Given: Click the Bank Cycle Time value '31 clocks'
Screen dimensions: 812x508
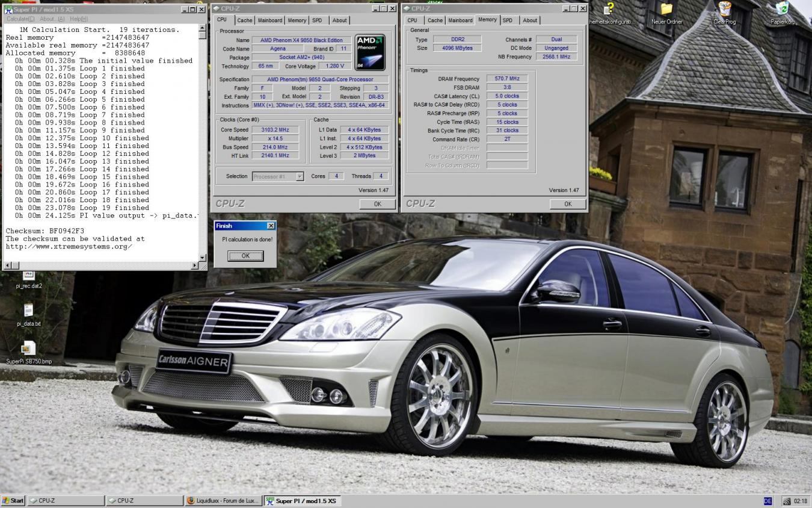Looking at the screenshot, I should tap(507, 130).
